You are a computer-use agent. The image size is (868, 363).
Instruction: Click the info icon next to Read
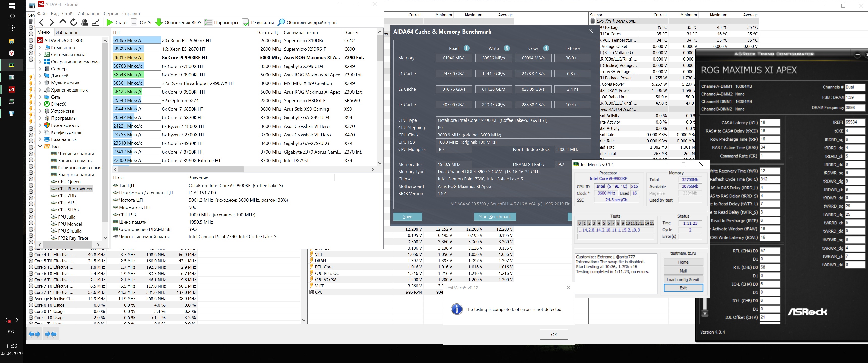coord(466,48)
